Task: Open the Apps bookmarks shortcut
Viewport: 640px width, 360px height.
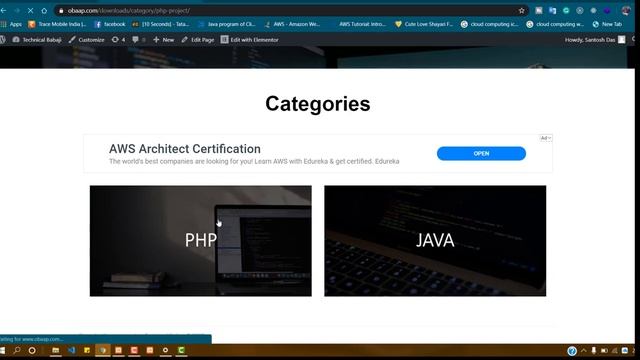Action: point(11,24)
